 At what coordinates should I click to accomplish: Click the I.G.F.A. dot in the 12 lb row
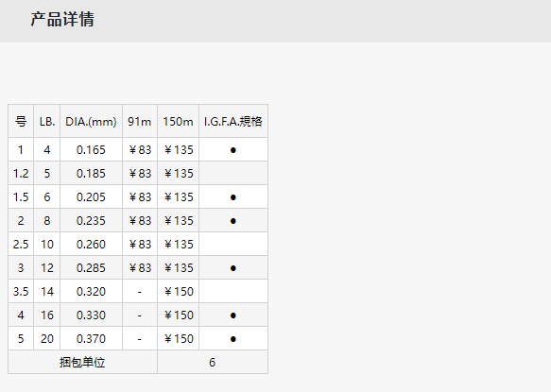pos(233,268)
